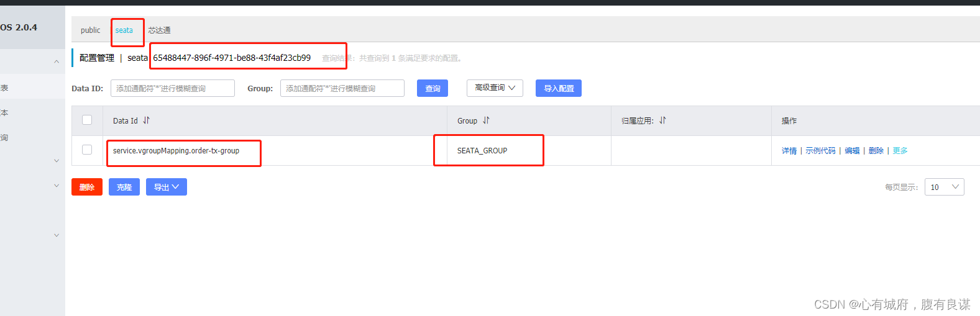Sort by 归属应用 column icon
This screenshot has width=980, height=316.
coord(662,120)
